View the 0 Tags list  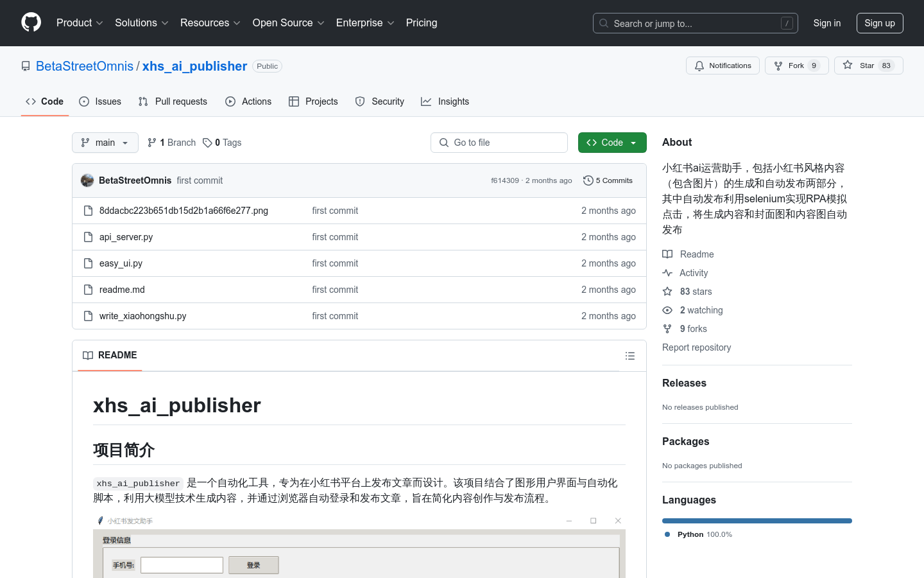point(222,143)
